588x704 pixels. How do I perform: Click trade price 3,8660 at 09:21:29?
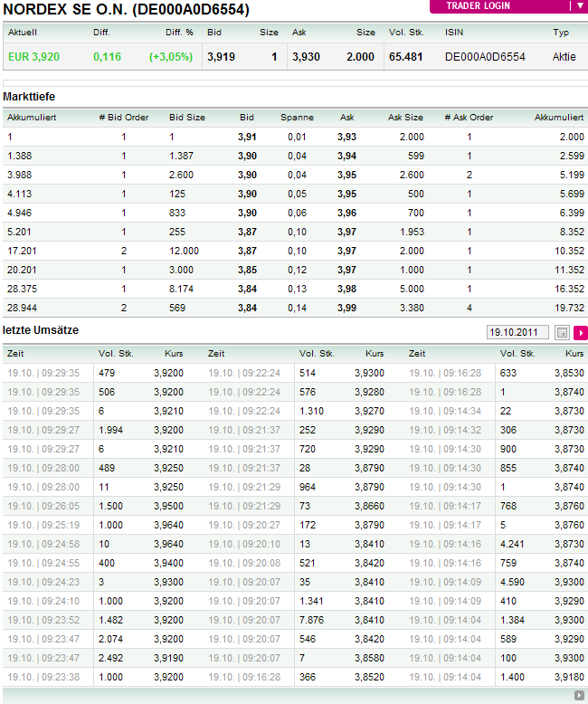(369, 506)
